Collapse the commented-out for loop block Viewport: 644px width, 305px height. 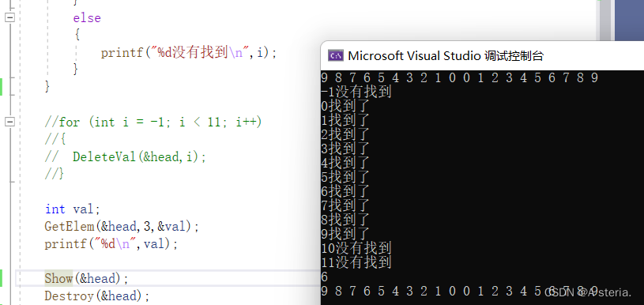(9, 122)
